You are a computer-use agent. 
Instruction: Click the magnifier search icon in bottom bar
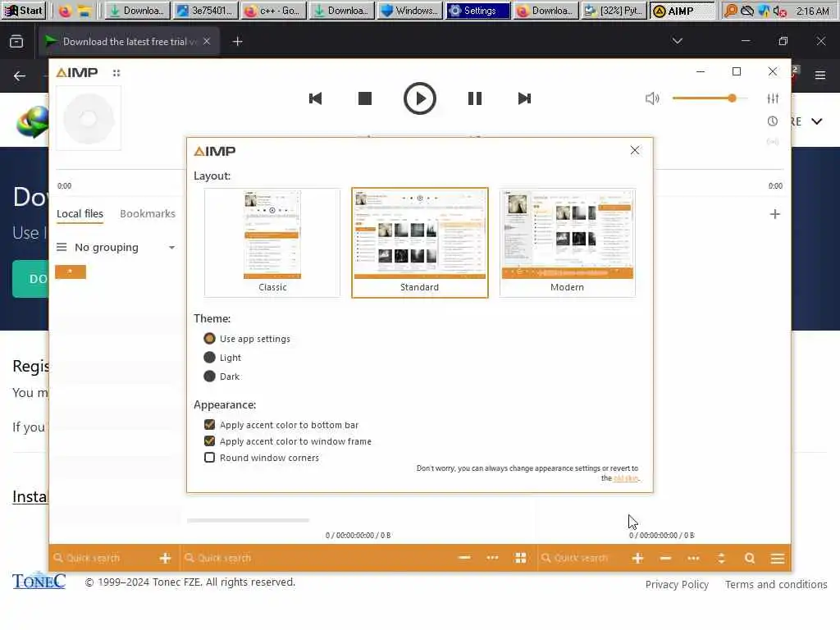[750, 558]
